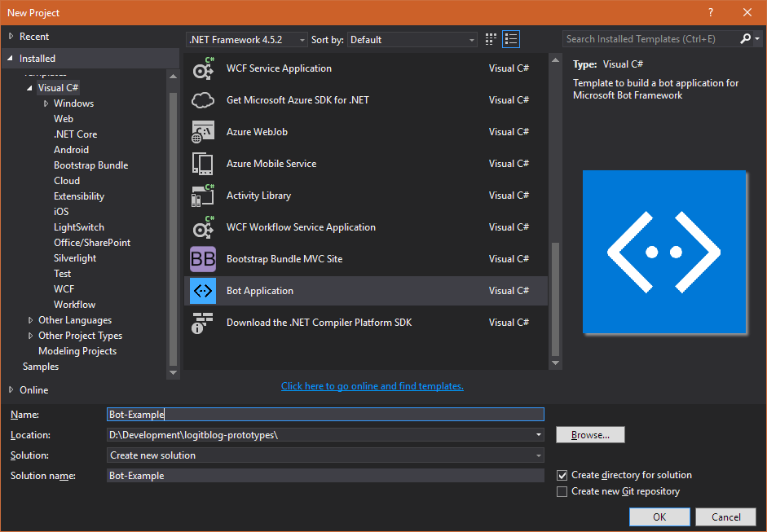The width and height of the screenshot is (767, 532).
Task: Close the New Project dialog
Action: 747,13
